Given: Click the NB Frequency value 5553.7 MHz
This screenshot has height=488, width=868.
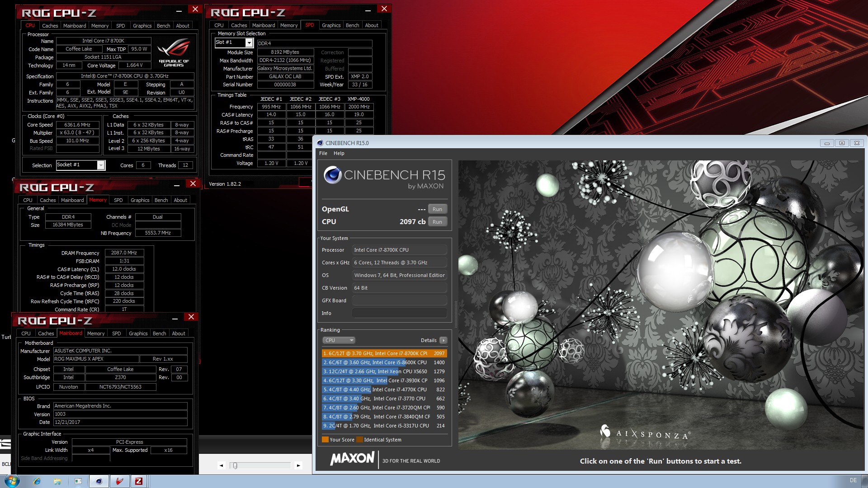Looking at the screenshot, I should (158, 233).
